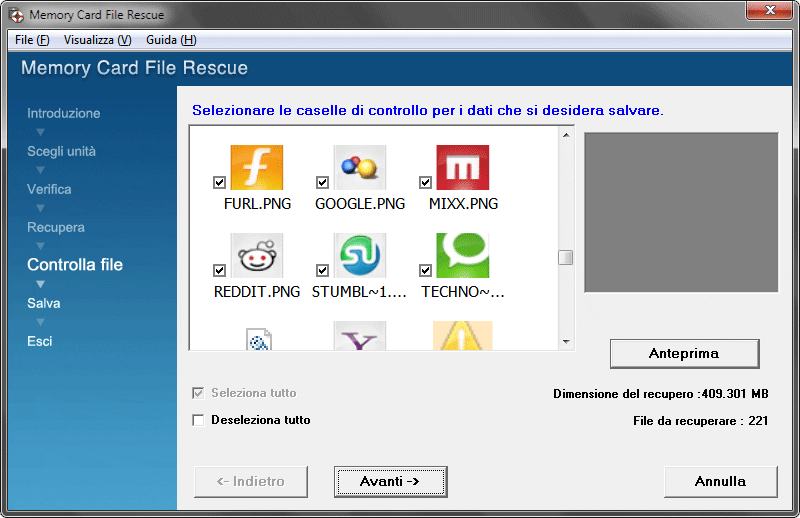The width and height of the screenshot is (800, 518).
Task: Click the file list scroll up arrow
Action: pos(566,135)
